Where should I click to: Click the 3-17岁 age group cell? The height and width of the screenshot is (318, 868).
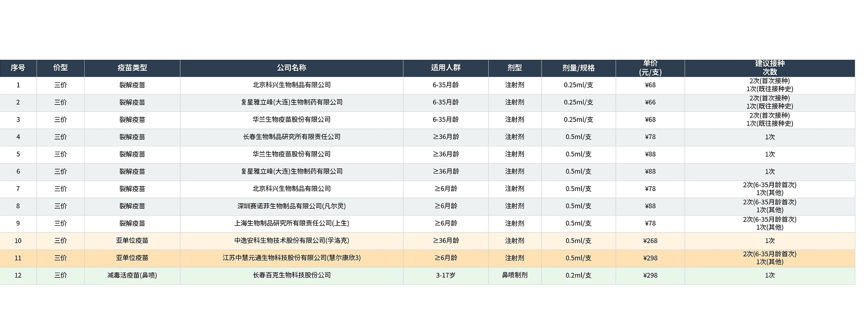point(446,276)
